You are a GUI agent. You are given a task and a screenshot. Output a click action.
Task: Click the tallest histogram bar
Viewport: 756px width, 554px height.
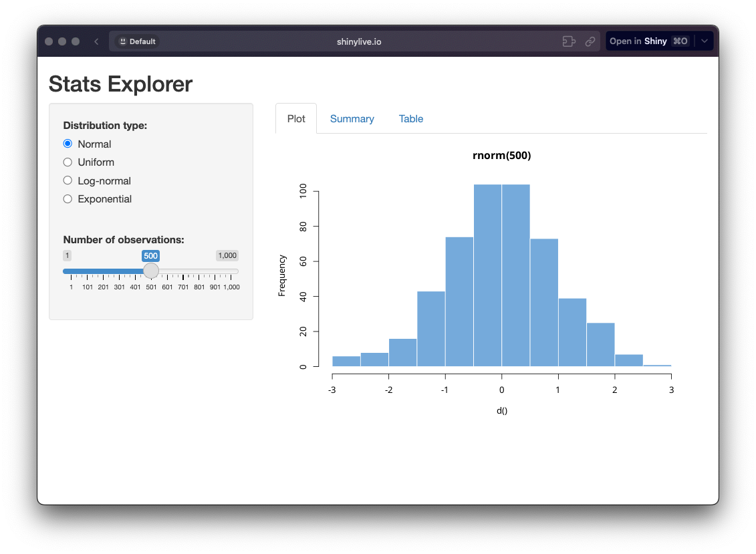coord(488,275)
